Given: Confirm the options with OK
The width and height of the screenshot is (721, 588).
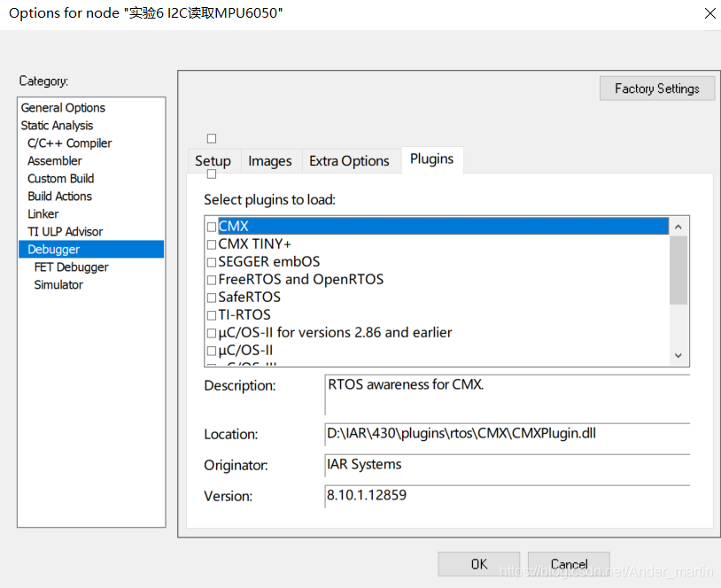Looking at the screenshot, I should [x=478, y=564].
